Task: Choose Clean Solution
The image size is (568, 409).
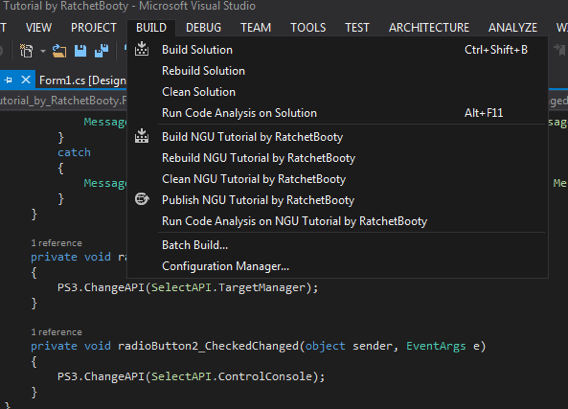Action: (x=337, y=92)
